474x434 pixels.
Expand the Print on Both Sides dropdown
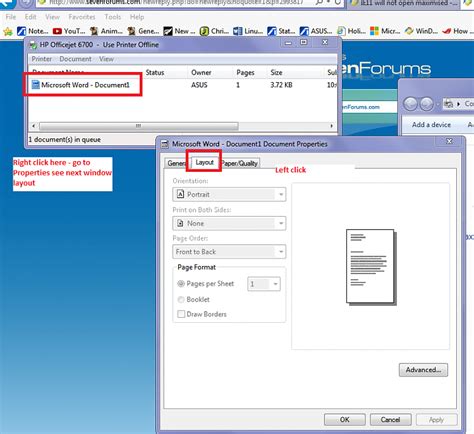click(229, 223)
